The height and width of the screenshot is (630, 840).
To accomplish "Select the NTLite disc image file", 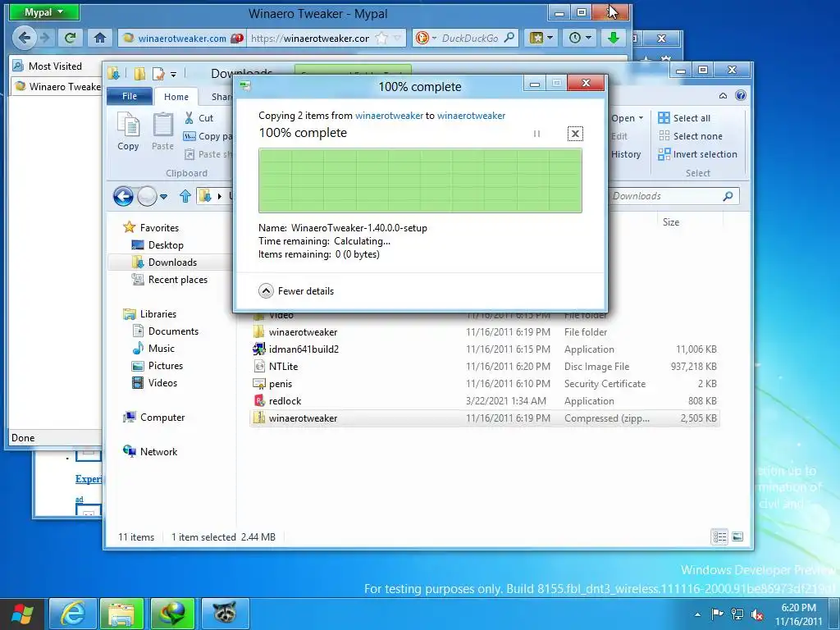I will point(484,367).
